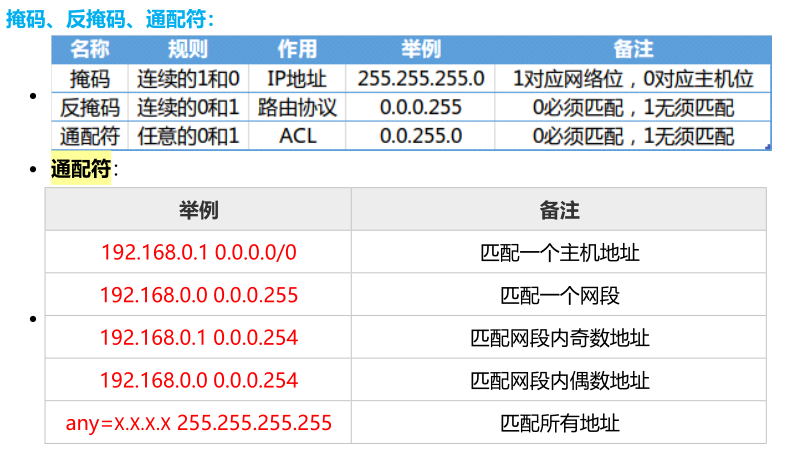Click the red text 192.168.0.0 0.0.0.254

[x=199, y=380]
